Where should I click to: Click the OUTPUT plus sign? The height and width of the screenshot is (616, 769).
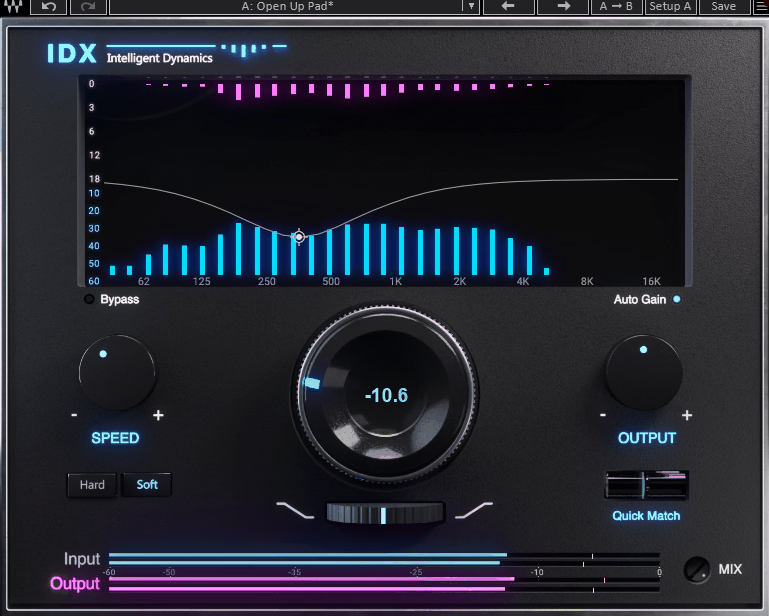coord(687,415)
